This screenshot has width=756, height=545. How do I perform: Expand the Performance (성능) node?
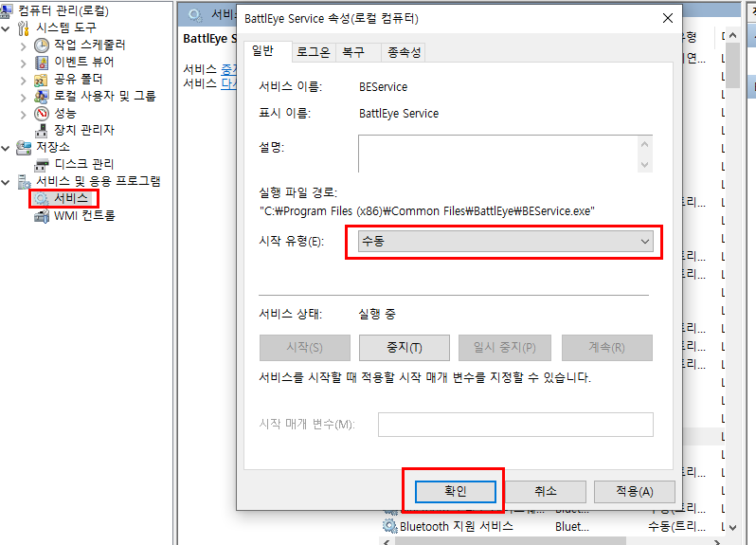point(24,115)
